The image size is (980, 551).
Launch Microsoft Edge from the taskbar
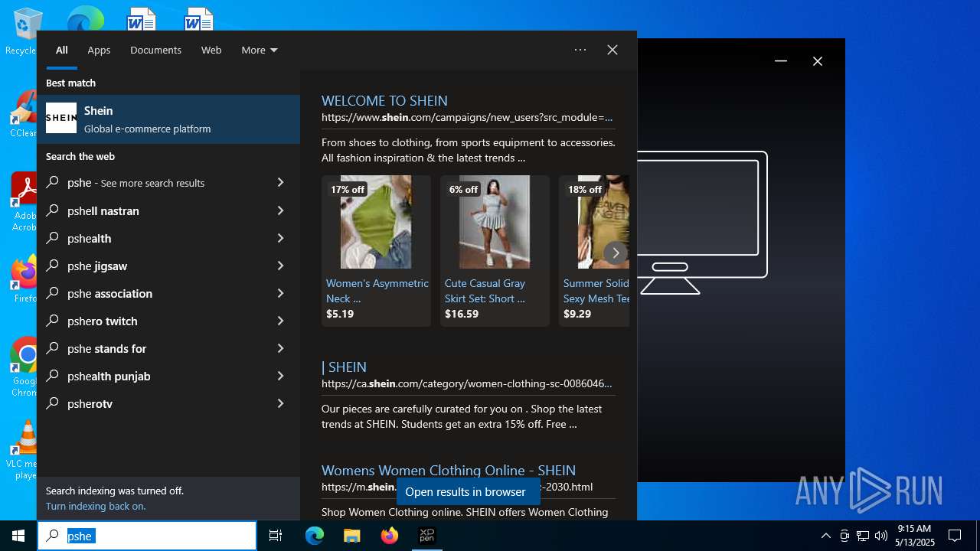point(315,536)
